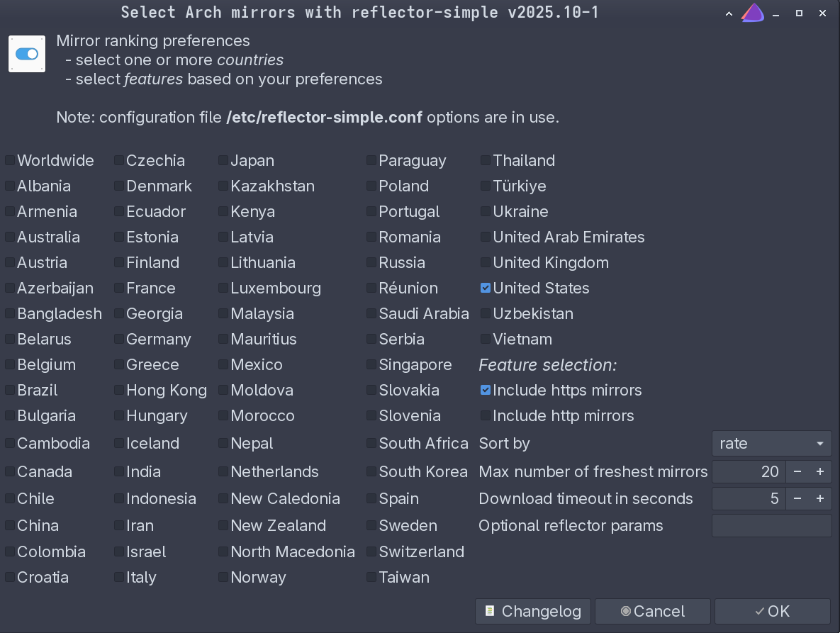This screenshot has width=840, height=633.
Task: Select the Norway checkbox
Action: [x=223, y=577]
